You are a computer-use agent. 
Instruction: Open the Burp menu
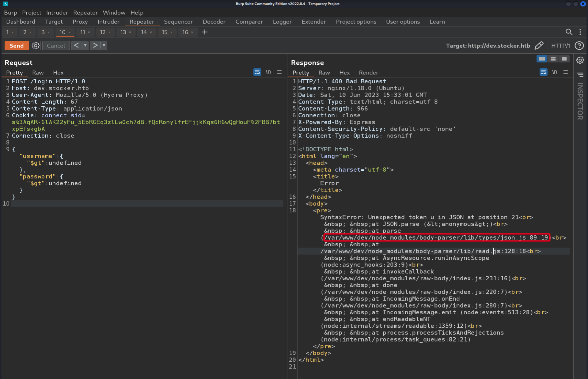(10, 13)
